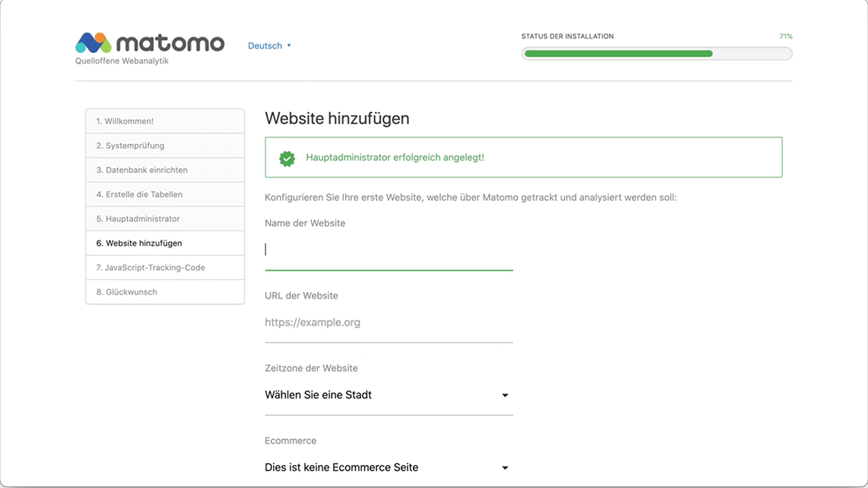Go to step 1. Willkommen!
868x488 pixels.
pos(165,121)
